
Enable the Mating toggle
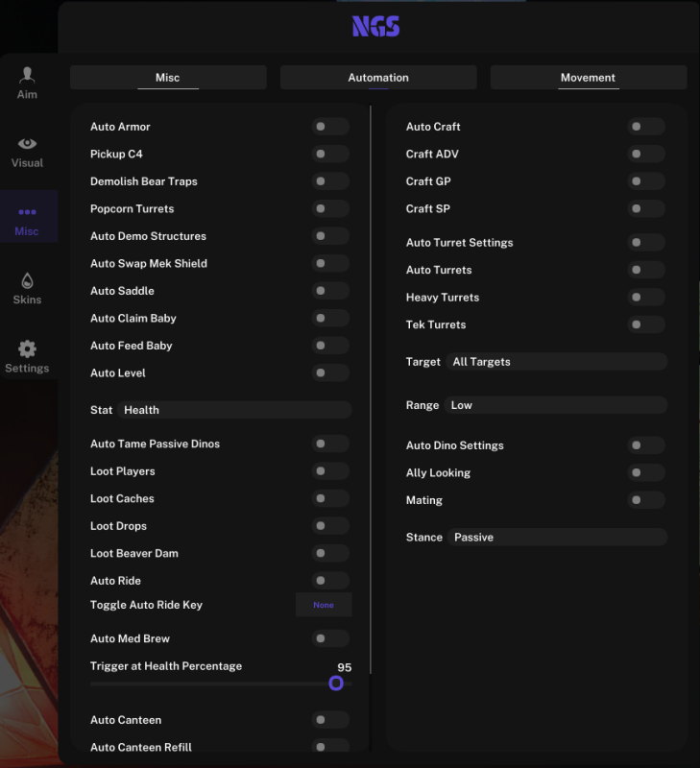[646, 499]
